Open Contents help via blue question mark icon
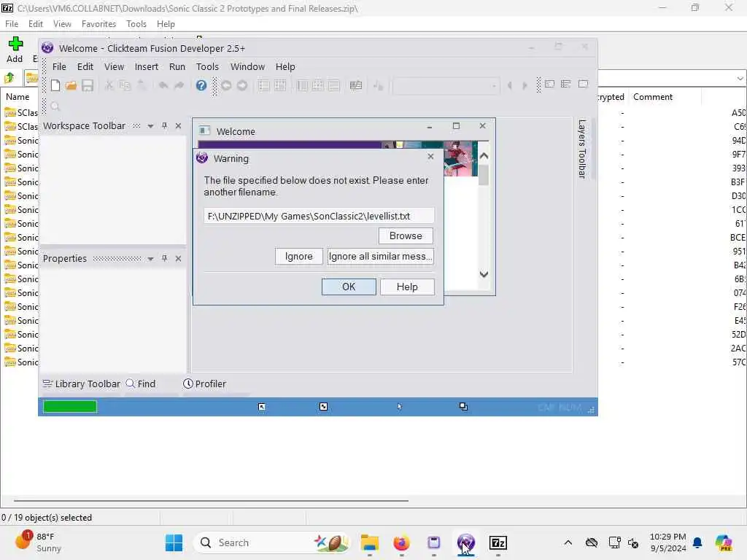Viewport: 747px width, 560px height. click(x=201, y=85)
